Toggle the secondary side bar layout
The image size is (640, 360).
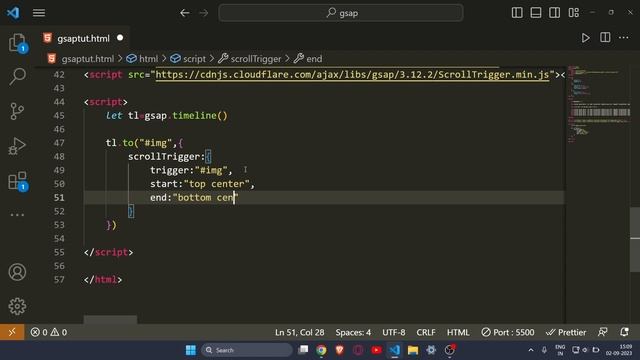click(x=554, y=13)
